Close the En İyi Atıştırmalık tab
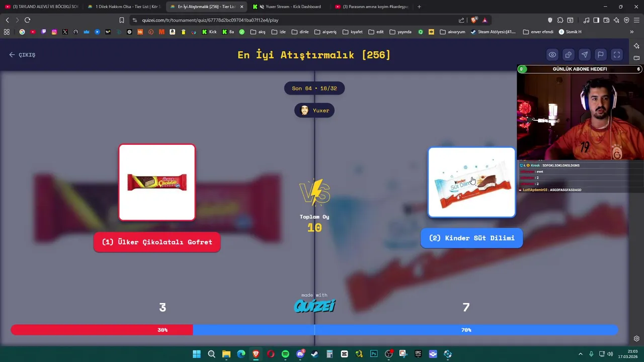The image size is (644, 362). (x=242, y=7)
